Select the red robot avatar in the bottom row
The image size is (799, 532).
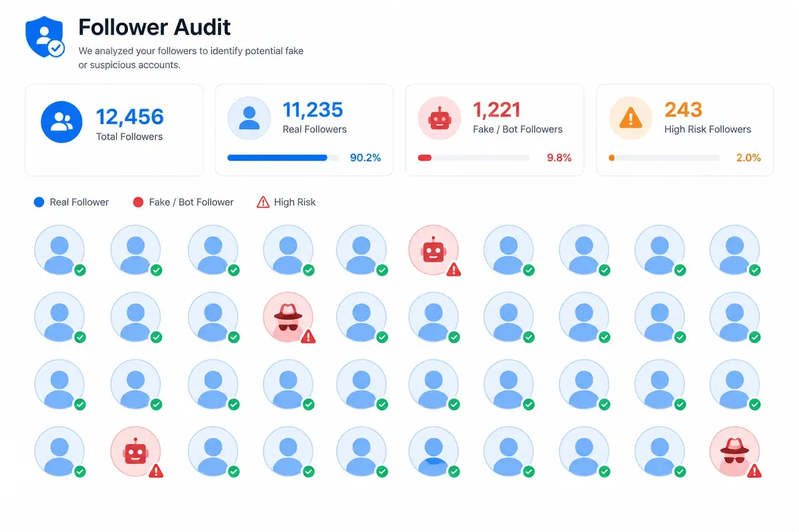(135, 452)
